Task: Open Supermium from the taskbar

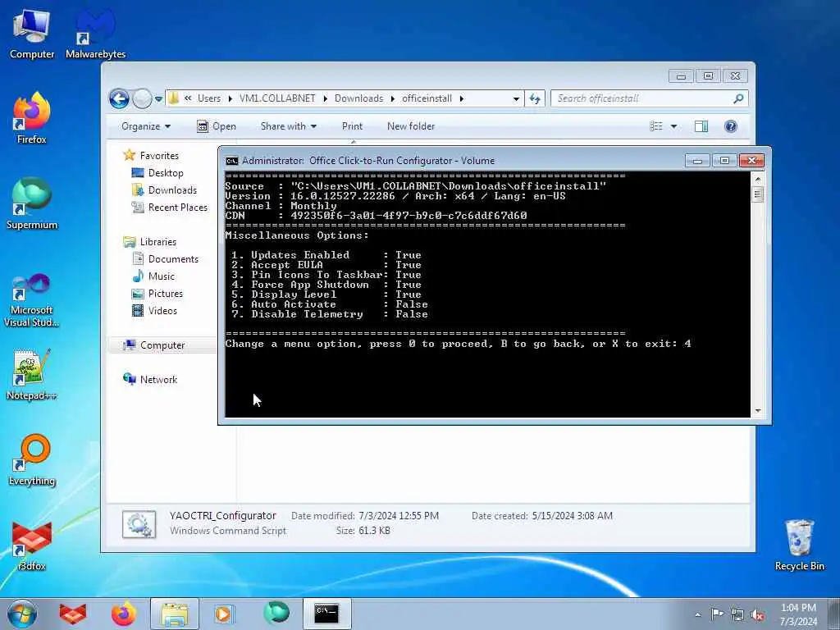Action: click(276, 614)
